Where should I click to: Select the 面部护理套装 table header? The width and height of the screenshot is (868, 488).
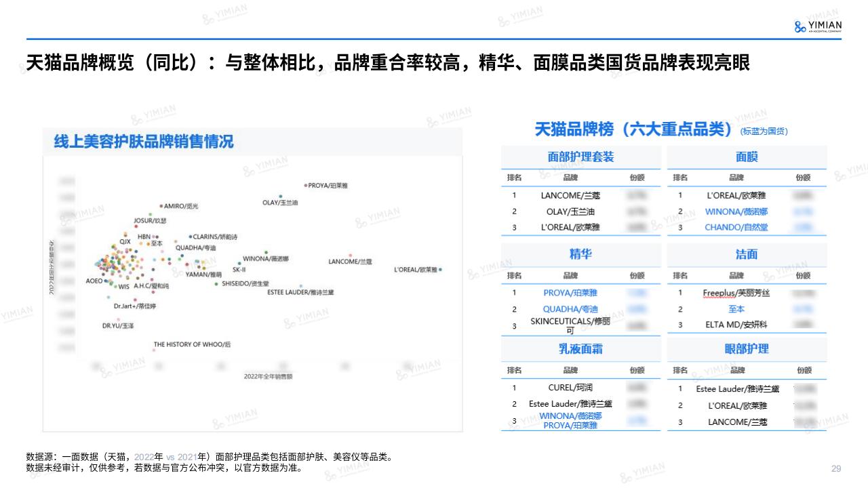(x=580, y=157)
